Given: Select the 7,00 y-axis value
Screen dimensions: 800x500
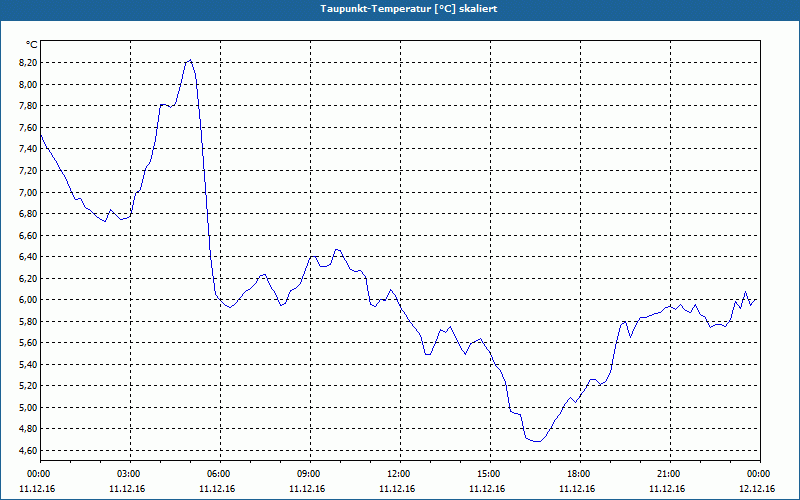Looking at the screenshot, I should click(28, 192).
